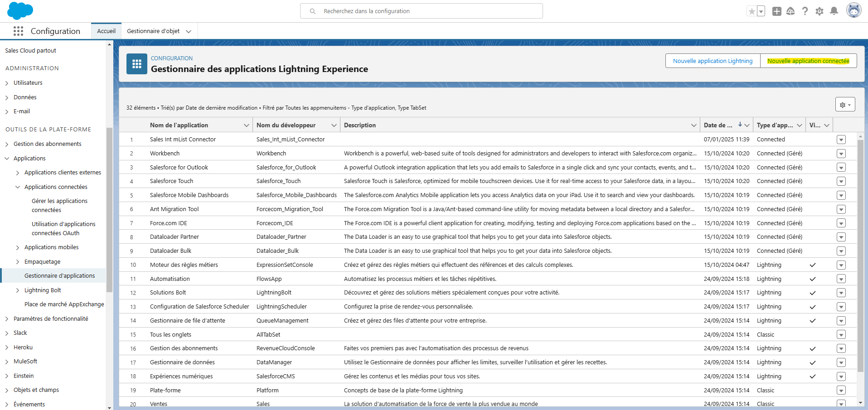The height and width of the screenshot is (410, 868).
Task: Collapse Applications connectées node
Action: click(x=18, y=187)
